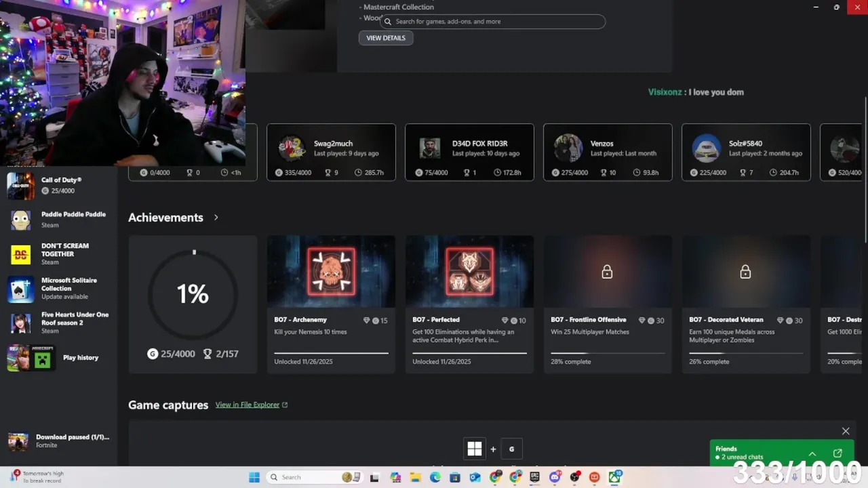868x488 pixels.
Task: Open Call of Duty in the sidebar
Action: click(x=58, y=186)
